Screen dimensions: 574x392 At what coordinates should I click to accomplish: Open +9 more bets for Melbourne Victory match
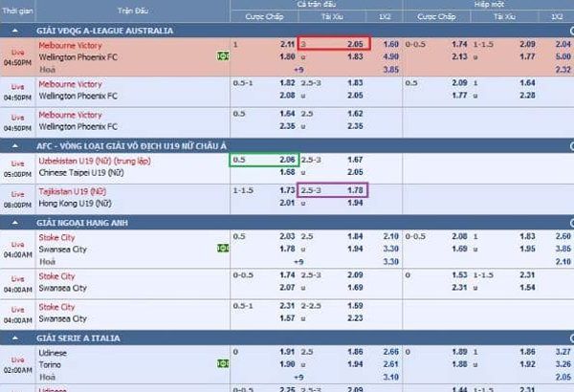(298, 70)
